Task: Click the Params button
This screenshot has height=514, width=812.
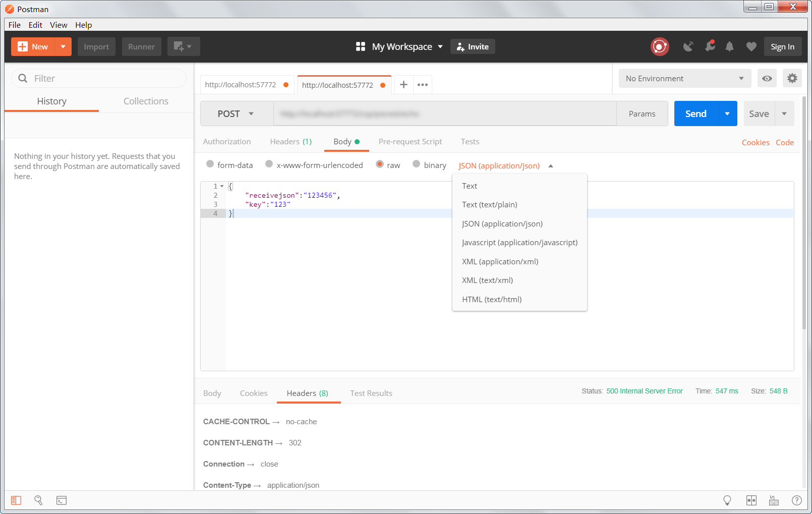Action: tap(642, 113)
